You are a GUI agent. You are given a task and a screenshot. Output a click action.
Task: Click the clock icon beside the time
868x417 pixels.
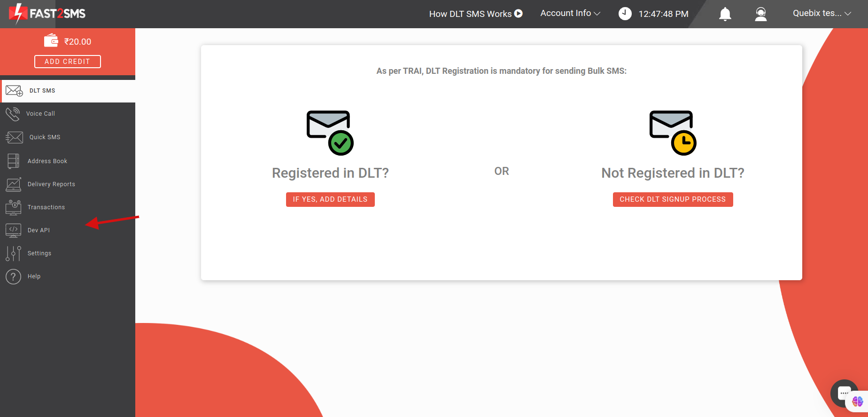(625, 14)
